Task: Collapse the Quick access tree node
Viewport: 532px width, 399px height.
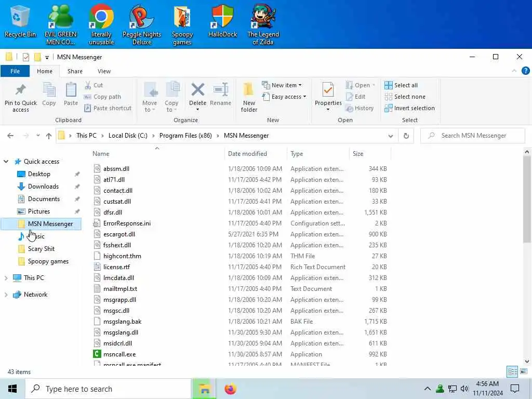Action: 6,162
